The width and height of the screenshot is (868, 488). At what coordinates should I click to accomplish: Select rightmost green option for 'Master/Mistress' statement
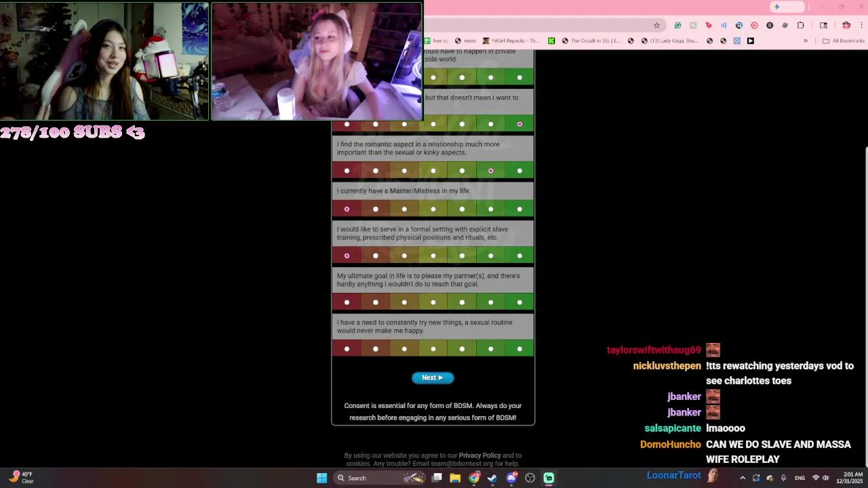(519, 209)
